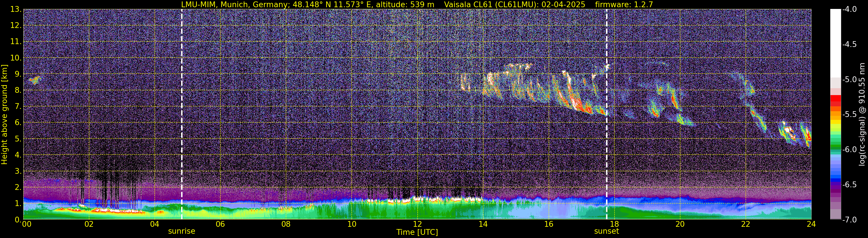868x238 pixels.
Task: Click the 'Time [UTC]' axis label
Action: point(417,232)
